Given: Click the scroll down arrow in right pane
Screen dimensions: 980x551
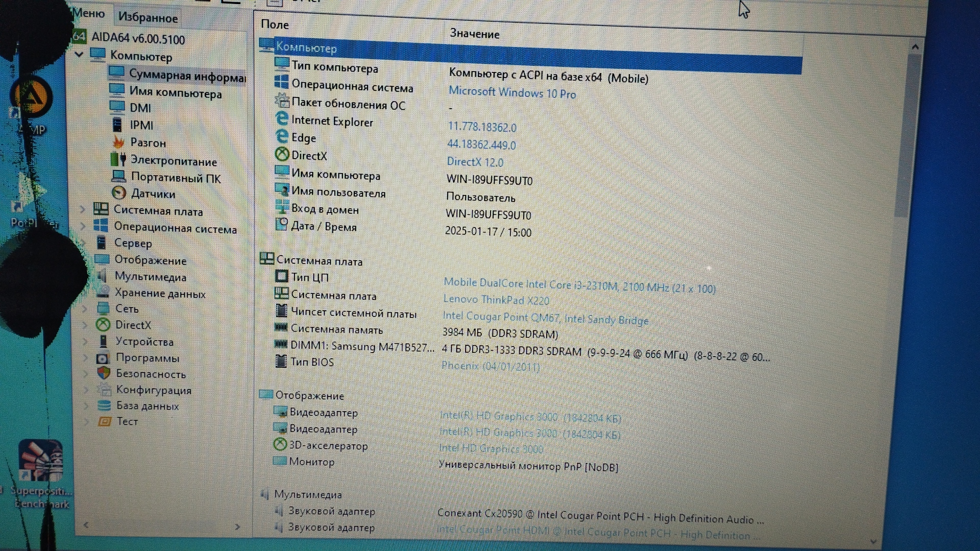Looking at the screenshot, I should coord(874,541).
